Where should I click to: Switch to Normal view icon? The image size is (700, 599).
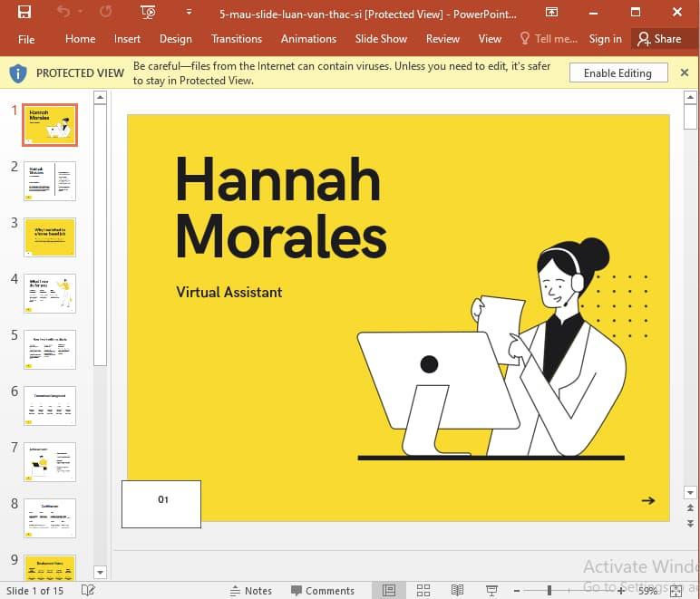click(x=389, y=590)
